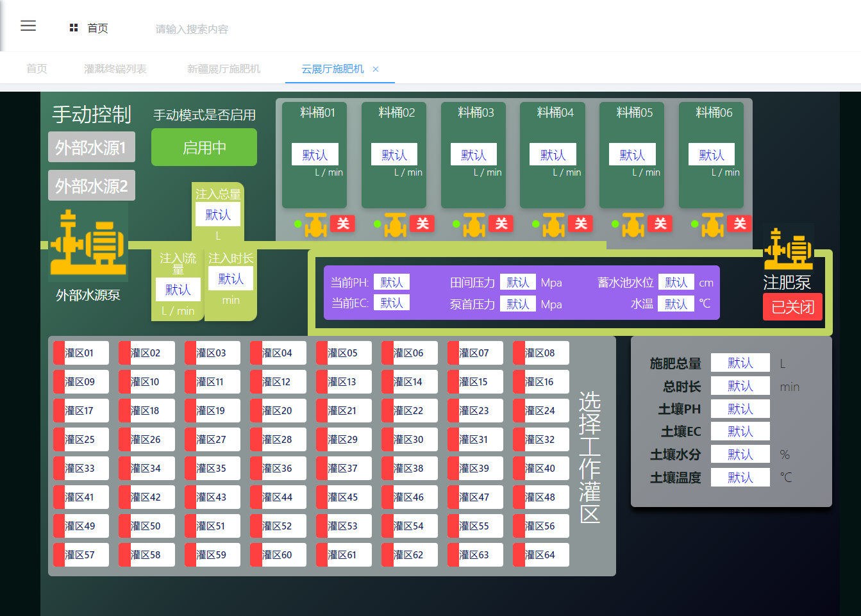Toggle the 关 switch for 料桶02

[422, 223]
